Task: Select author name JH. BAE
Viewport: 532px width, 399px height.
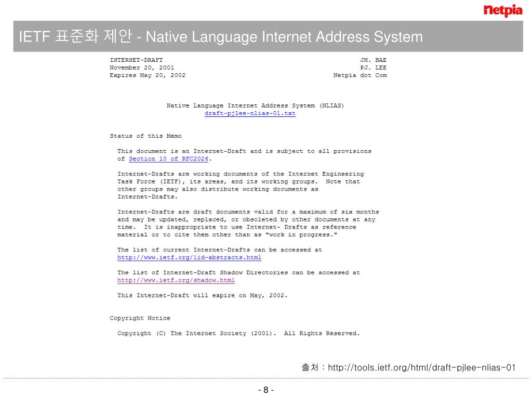Action: pyautogui.click(x=373, y=60)
